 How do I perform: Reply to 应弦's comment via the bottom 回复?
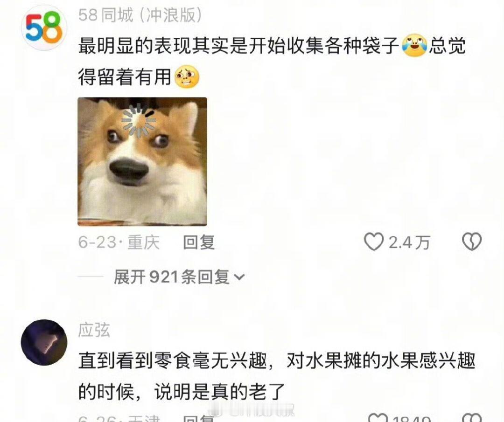pos(199,418)
